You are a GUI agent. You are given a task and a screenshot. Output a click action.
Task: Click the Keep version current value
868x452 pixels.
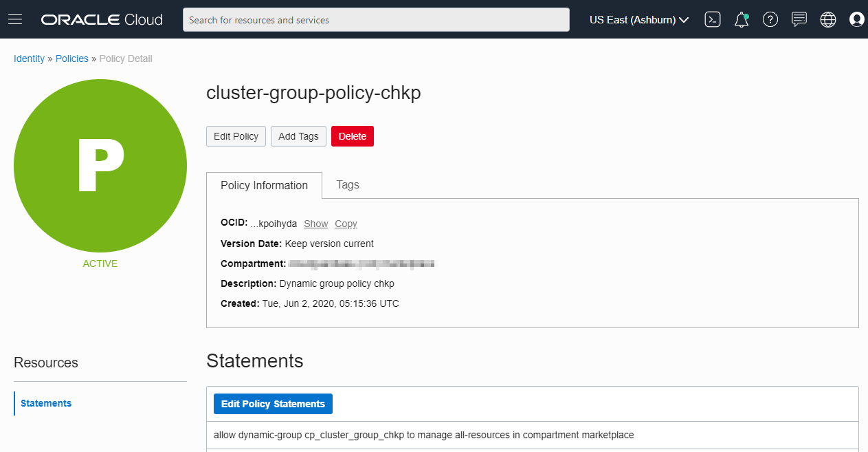tap(329, 244)
